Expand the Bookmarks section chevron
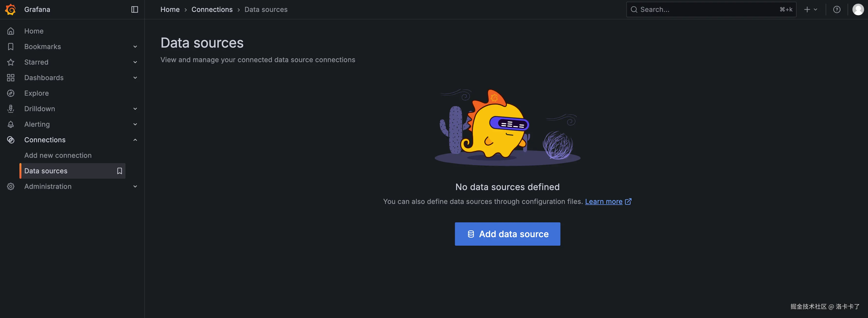Screen dimensions: 868x318 pyautogui.click(x=135, y=47)
